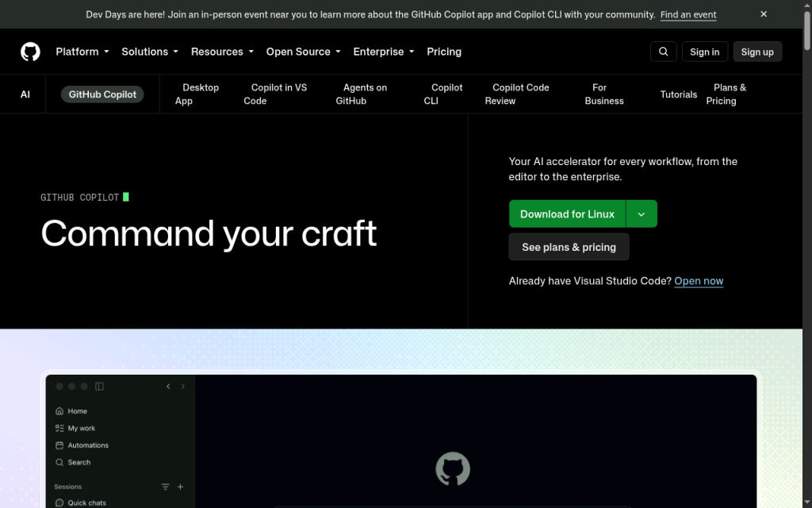
Task: Open the download options chevron dropdown
Action: click(x=642, y=214)
